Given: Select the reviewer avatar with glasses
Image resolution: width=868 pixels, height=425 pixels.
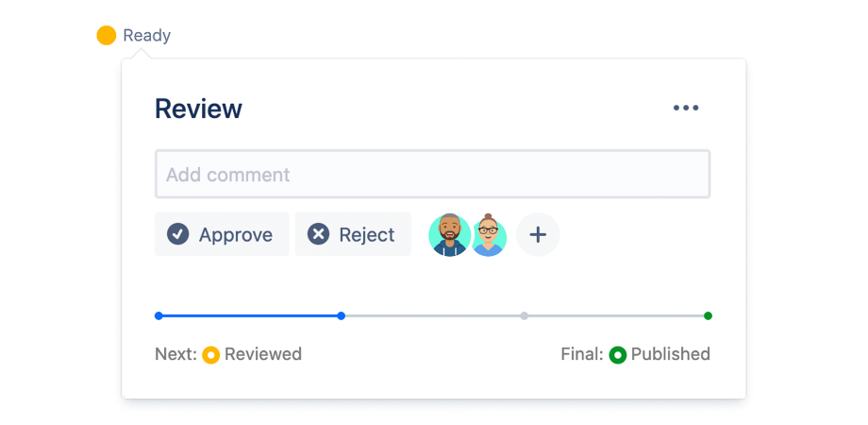Looking at the screenshot, I should pos(489,235).
